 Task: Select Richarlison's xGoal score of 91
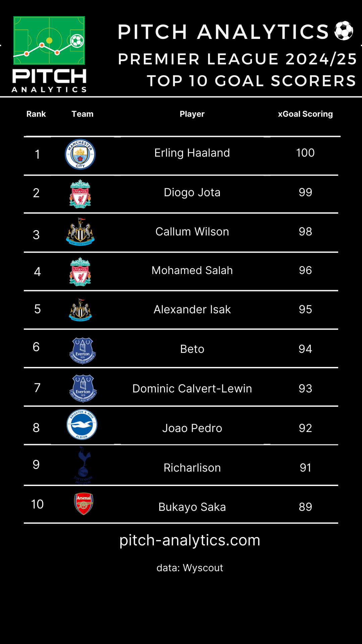coord(305,468)
